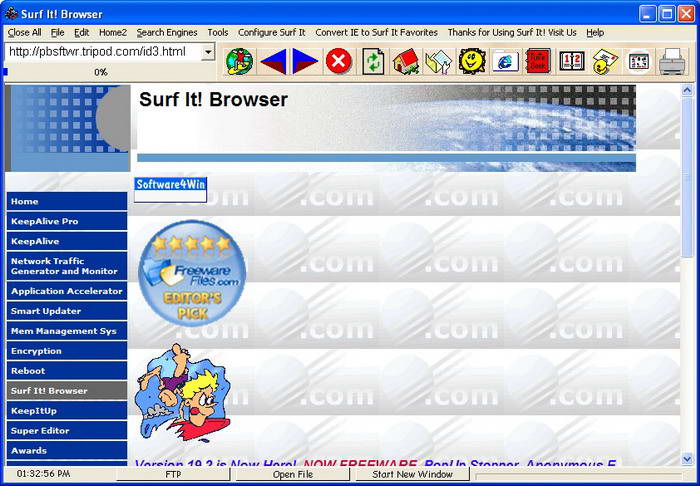The width and height of the screenshot is (700, 486).
Task: Open the Super Editor sidebar link
Action: 67,431
